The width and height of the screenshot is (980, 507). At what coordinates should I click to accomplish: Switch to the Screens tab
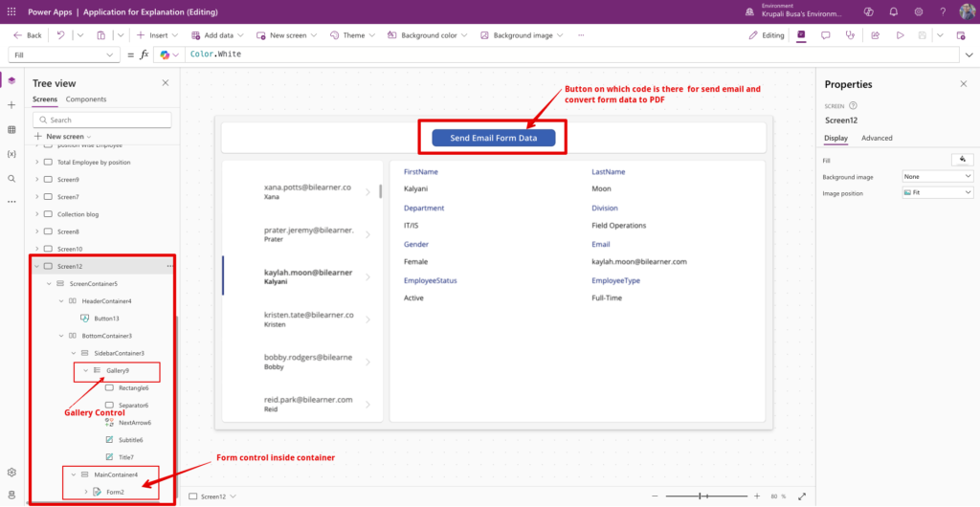[x=45, y=99]
